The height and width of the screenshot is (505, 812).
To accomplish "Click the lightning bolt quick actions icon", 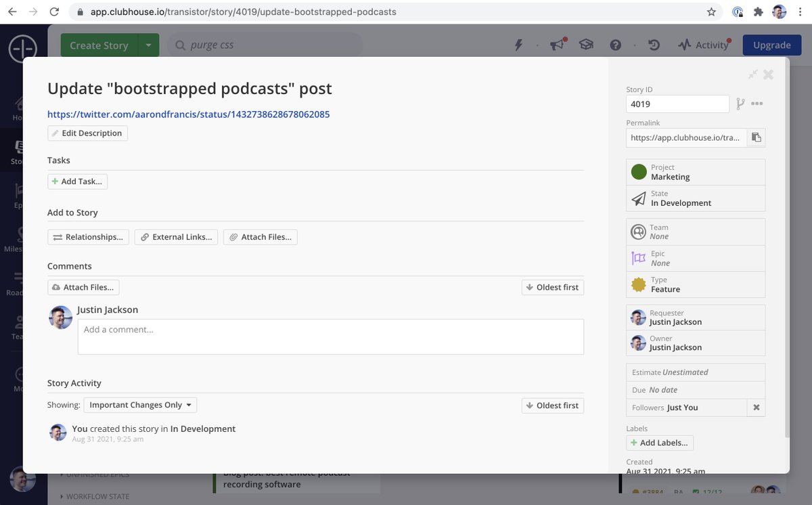I will tap(519, 45).
